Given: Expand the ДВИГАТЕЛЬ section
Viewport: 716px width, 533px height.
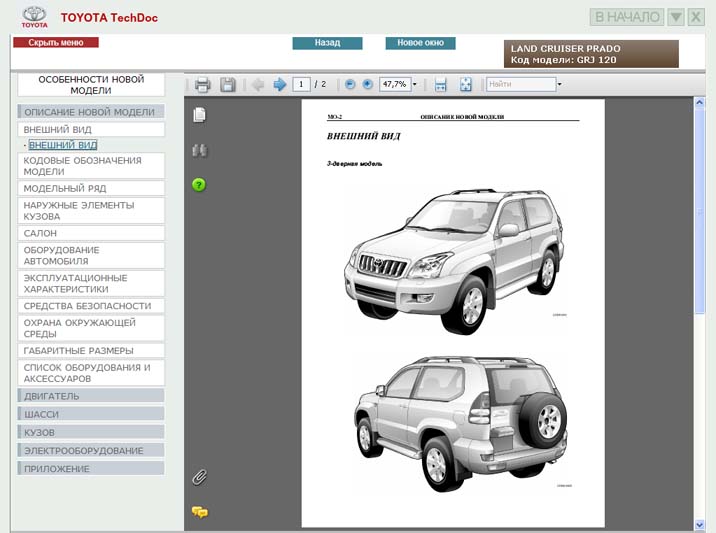Looking at the screenshot, I should coord(91,396).
